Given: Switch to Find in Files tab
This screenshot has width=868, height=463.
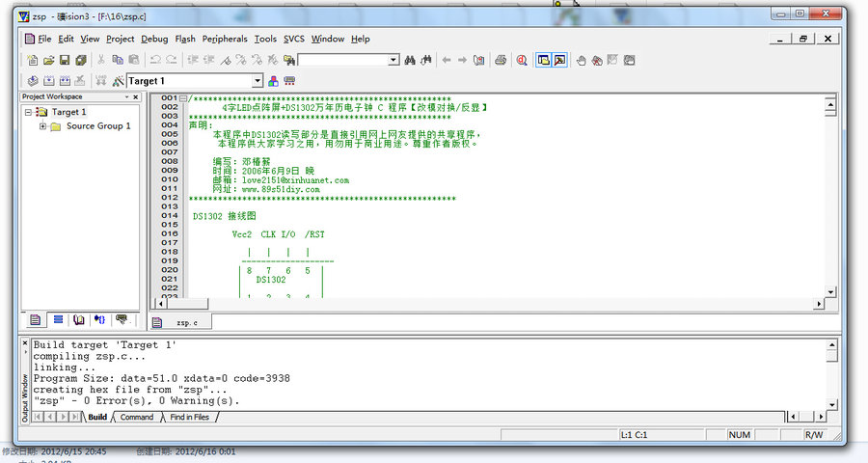Looking at the screenshot, I should click(189, 417).
